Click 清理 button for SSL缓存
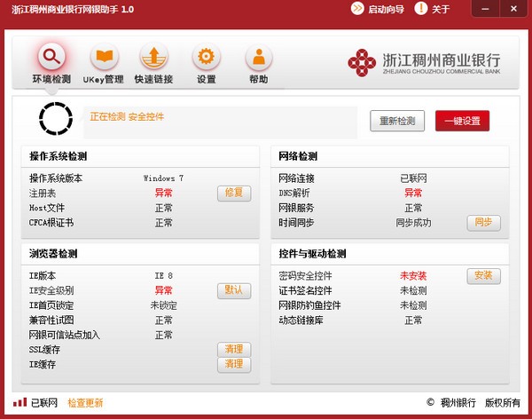Image resolution: width=532 pixels, height=419 pixels. click(x=234, y=350)
